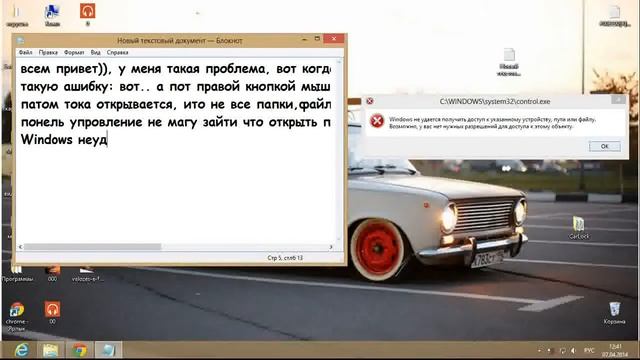Click the small red title-bar icon of the error dialog

tap(369, 101)
